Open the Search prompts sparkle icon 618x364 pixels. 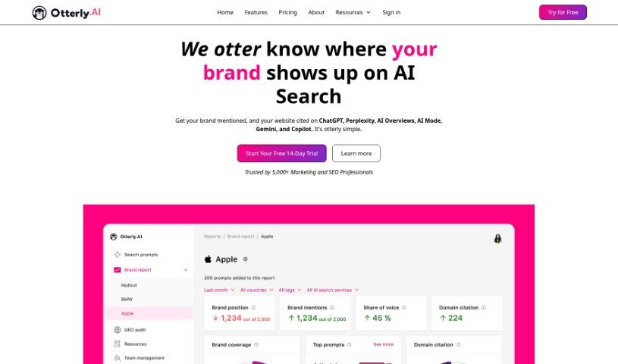(x=118, y=254)
